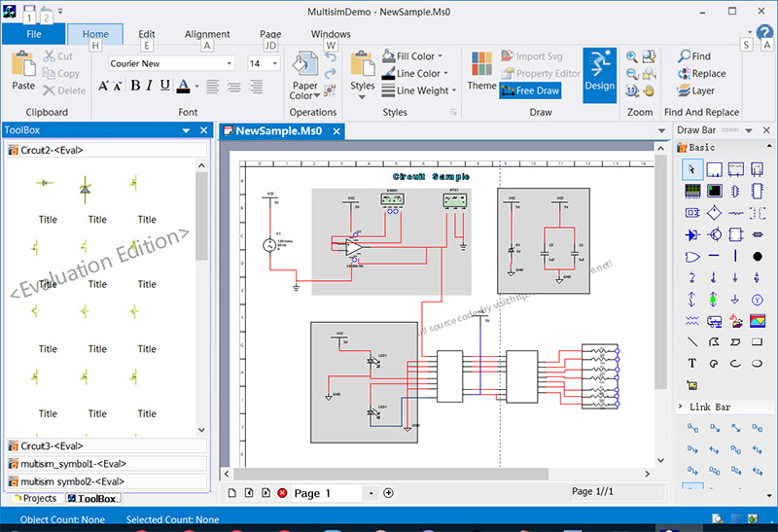Toggle Italic text formatting
Viewport: 778px width, 532px height.
150,86
